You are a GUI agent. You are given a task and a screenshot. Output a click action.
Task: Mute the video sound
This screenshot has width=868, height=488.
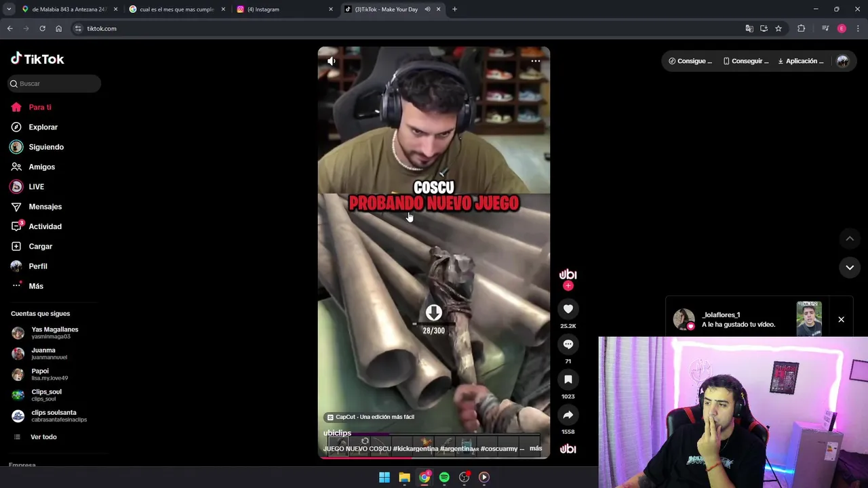coord(331,61)
